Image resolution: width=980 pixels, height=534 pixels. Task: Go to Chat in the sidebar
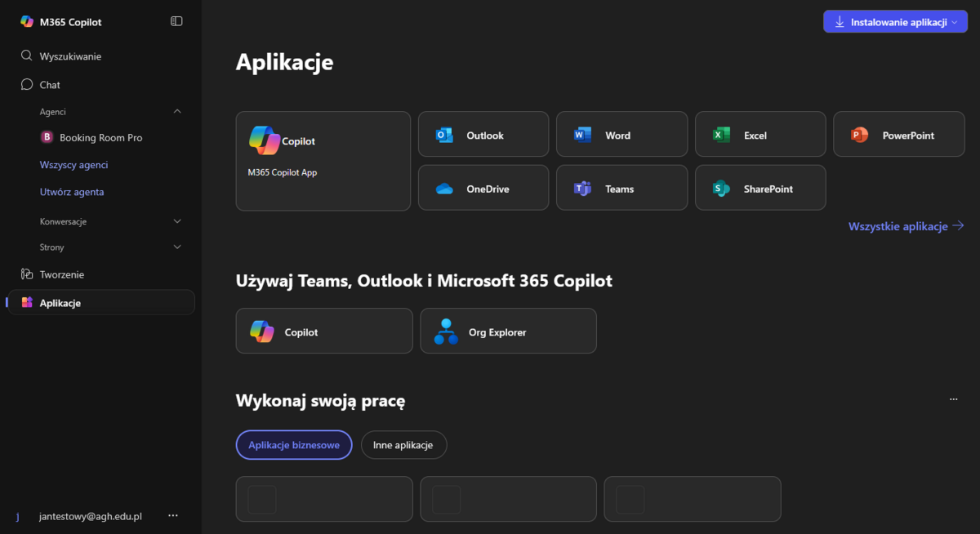pyautogui.click(x=50, y=85)
